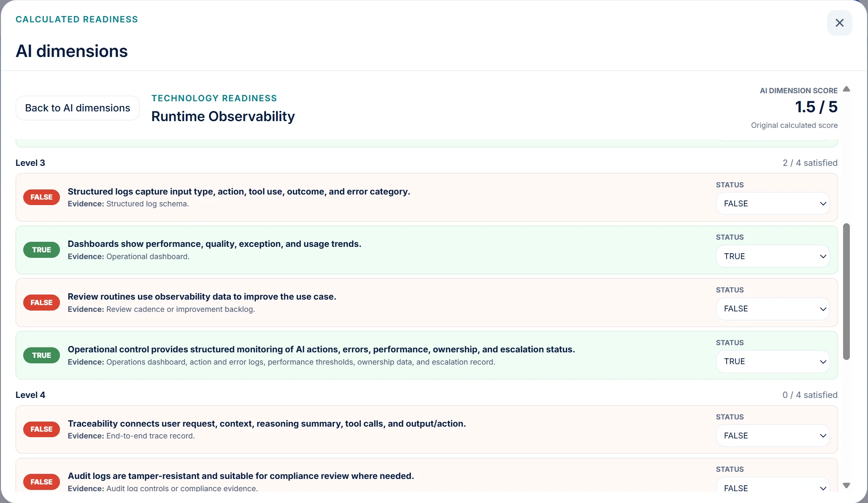Screen dimensions: 868x503
Task: Click FALSE badge on Structured logs row
Action: pyautogui.click(x=41, y=197)
